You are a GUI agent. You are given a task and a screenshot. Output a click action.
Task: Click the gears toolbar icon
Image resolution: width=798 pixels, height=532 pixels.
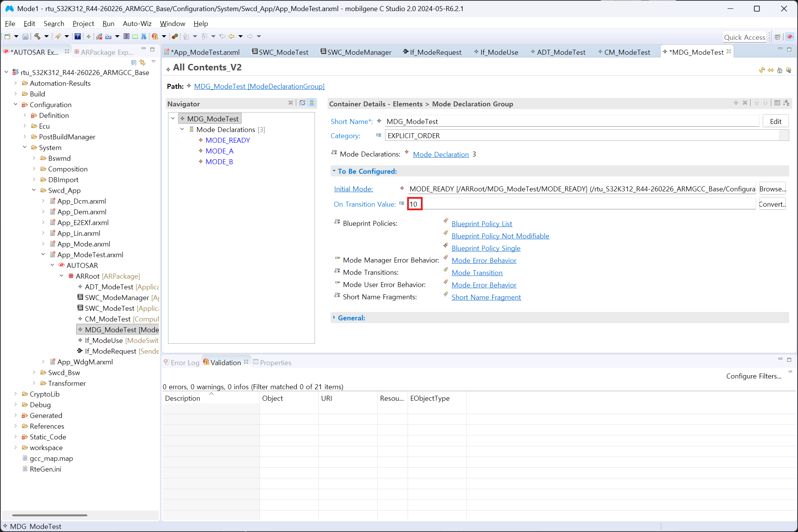click(x=175, y=36)
